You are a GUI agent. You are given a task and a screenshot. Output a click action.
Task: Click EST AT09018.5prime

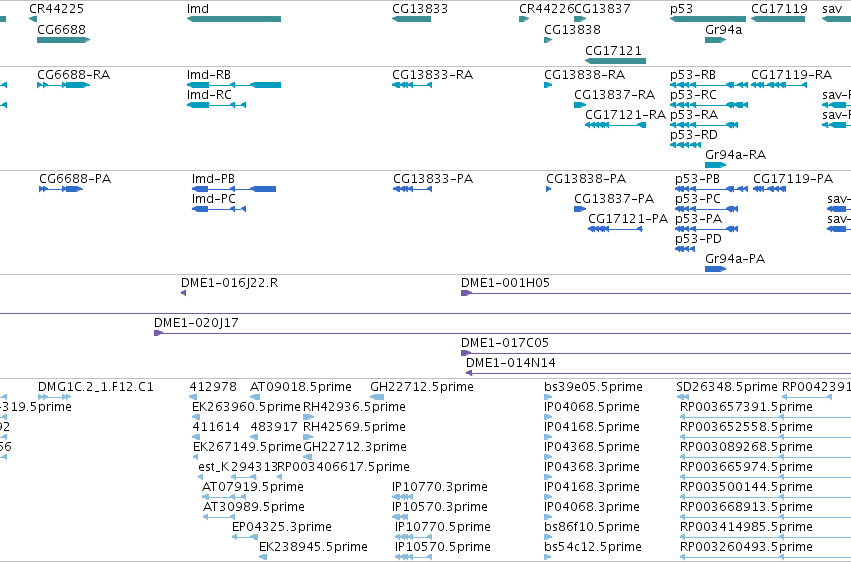[x=255, y=397]
